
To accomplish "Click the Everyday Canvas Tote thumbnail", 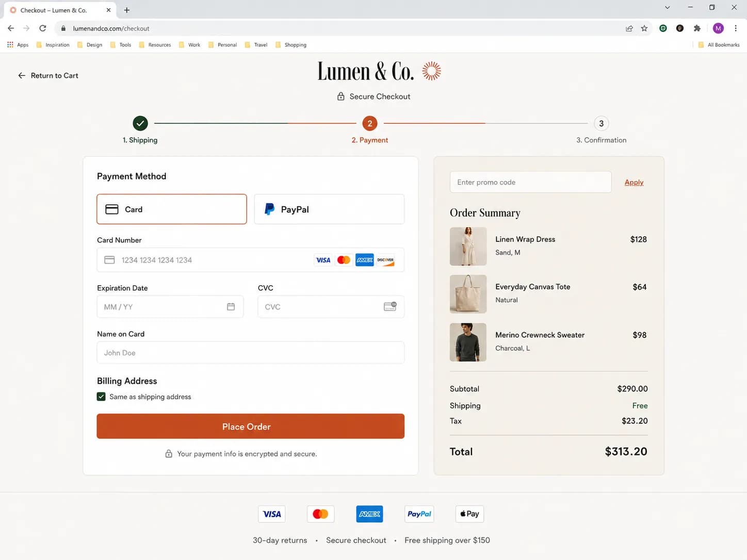I will pos(468,294).
